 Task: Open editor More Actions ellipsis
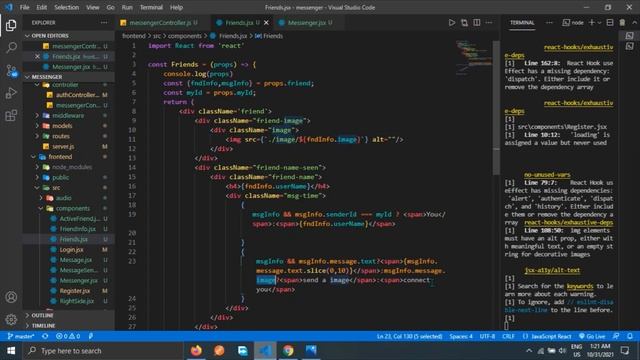pos(489,22)
